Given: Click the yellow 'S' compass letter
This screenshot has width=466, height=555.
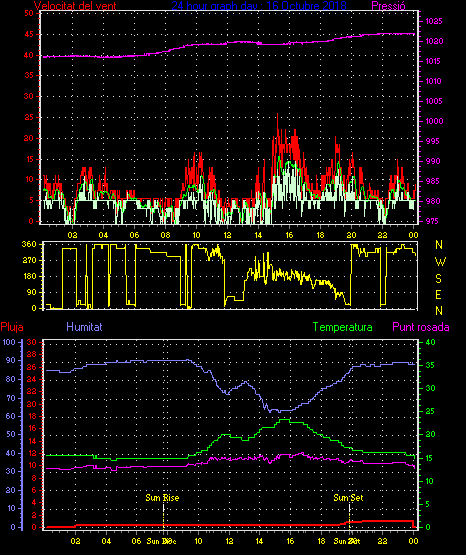Looking at the screenshot, I should click(438, 279).
